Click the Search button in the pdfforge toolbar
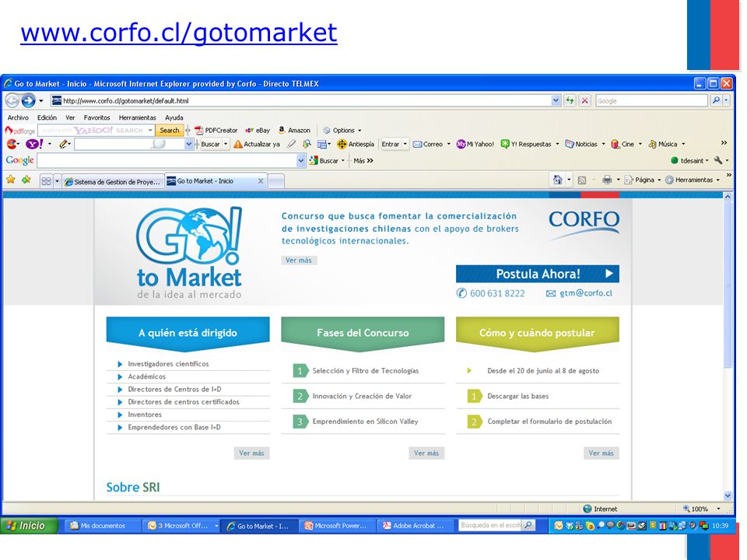 [169, 130]
